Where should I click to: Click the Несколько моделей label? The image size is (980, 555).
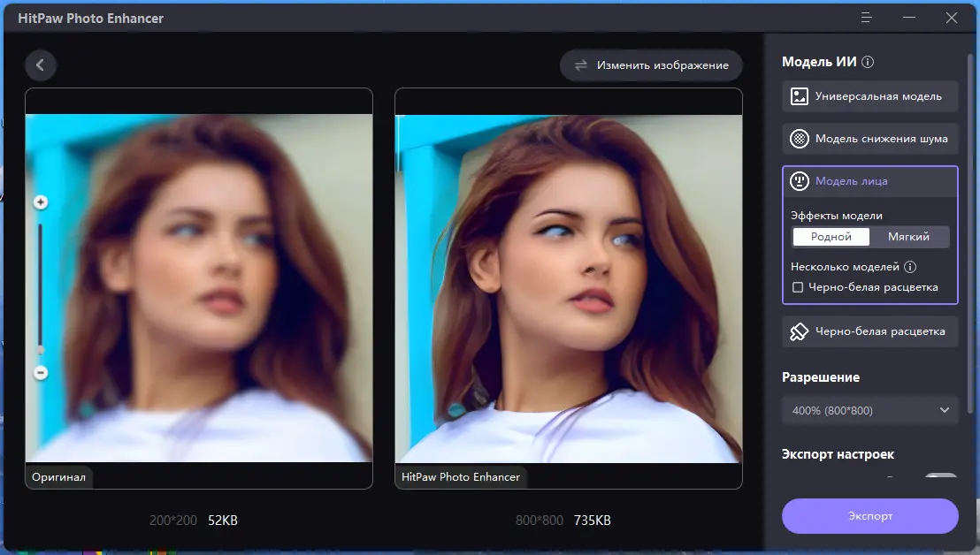coord(845,267)
